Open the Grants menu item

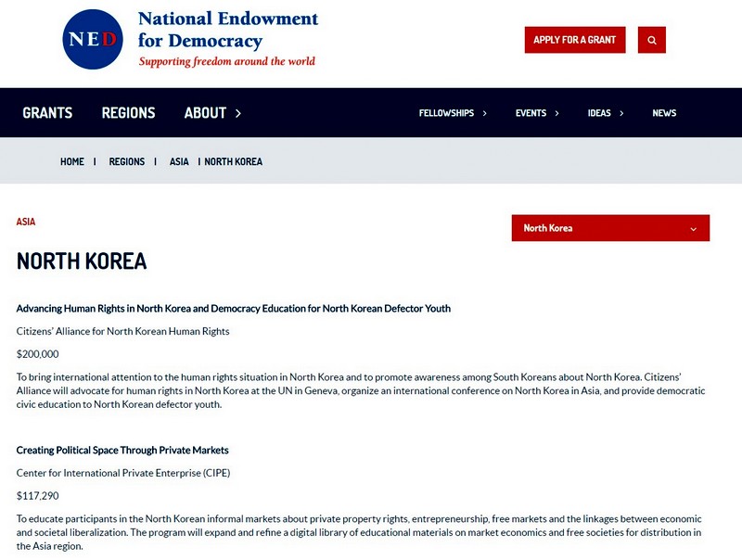coord(47,112)
